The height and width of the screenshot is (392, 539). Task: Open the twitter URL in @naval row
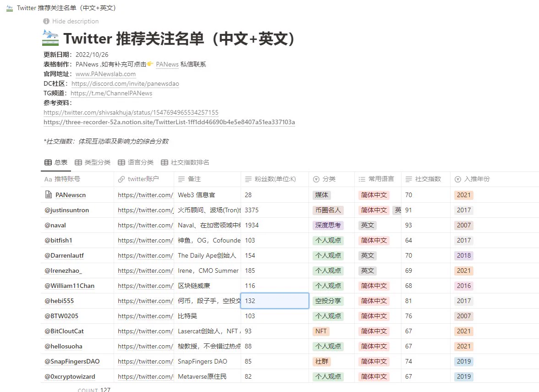coord(145,225)
